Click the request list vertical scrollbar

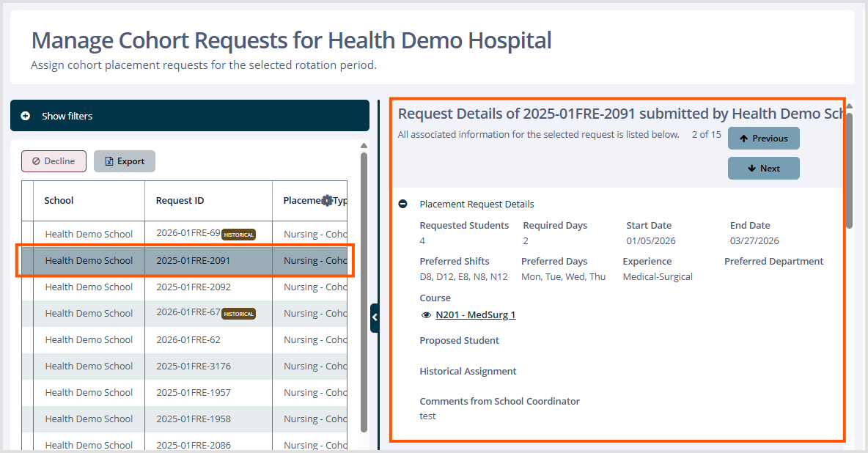tap(364, 293)
